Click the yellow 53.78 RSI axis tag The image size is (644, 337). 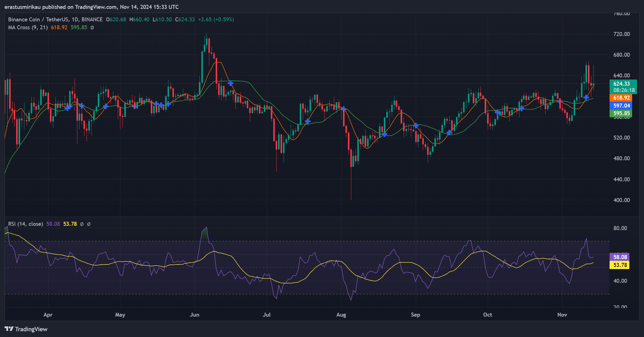(x=620, y=265)
